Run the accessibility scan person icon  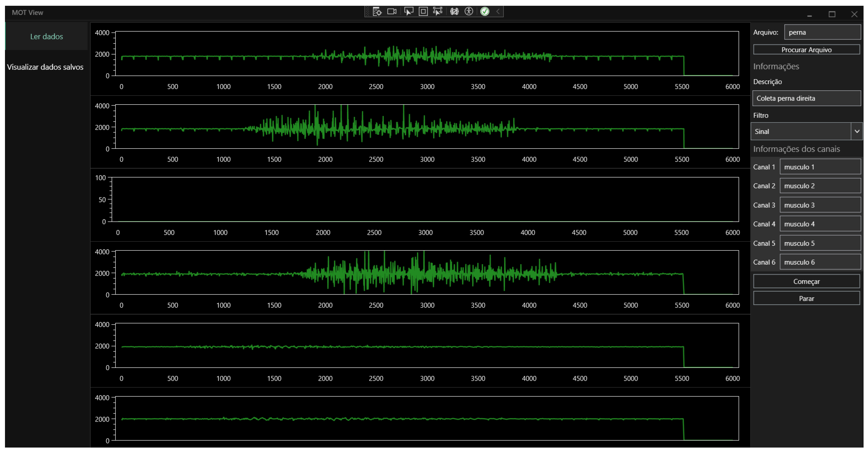469,12
